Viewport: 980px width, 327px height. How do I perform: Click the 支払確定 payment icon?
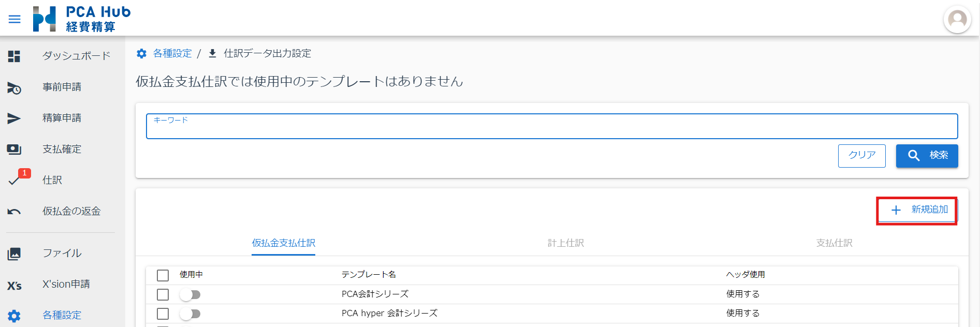pyautogui.click(x=14, y=150)
